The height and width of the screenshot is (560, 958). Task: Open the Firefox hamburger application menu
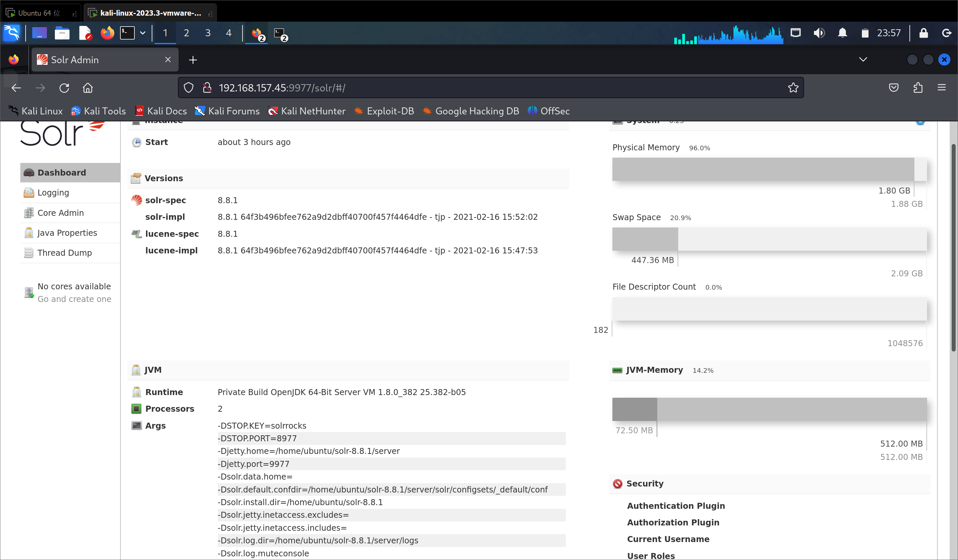tap(941, 88)
